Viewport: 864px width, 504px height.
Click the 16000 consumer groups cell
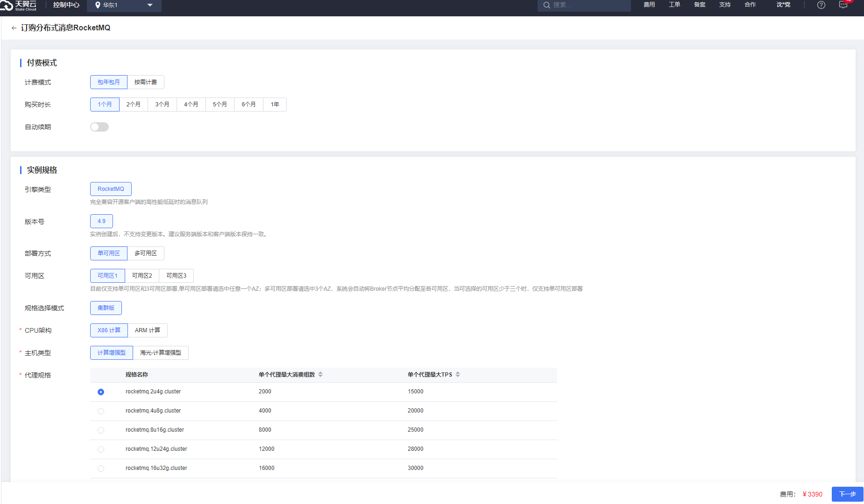[267, 469]
